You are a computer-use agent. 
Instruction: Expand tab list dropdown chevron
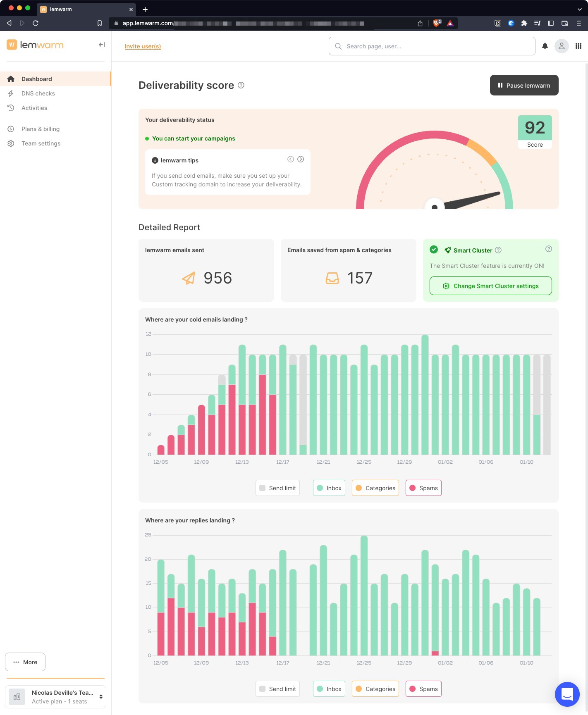click(x=580, y=9)
